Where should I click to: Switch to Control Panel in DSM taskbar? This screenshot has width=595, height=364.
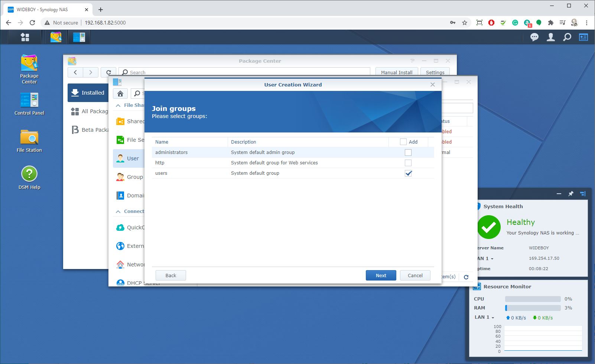click(x=79, y=37)
